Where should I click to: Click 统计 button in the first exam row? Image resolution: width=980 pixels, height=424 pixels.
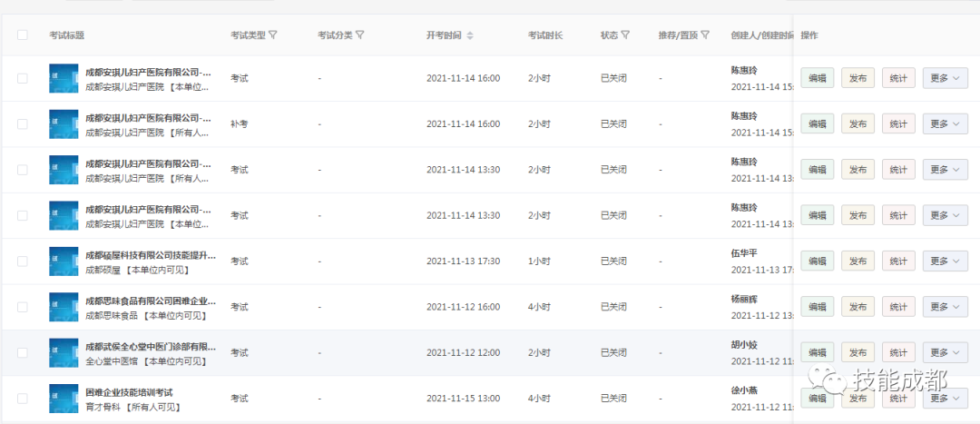tap(898, 78)
